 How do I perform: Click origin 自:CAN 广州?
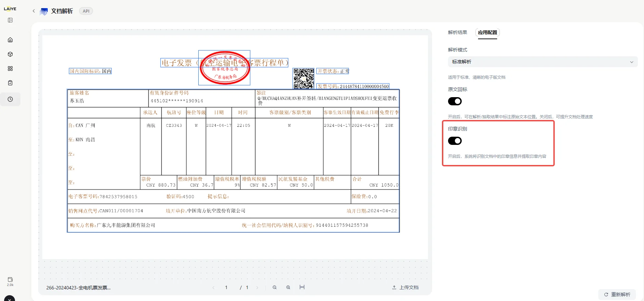point(82,125)
